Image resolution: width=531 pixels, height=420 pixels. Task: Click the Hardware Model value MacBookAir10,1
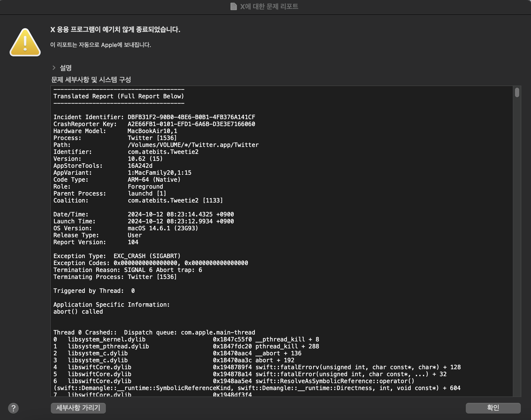(152, 131)
